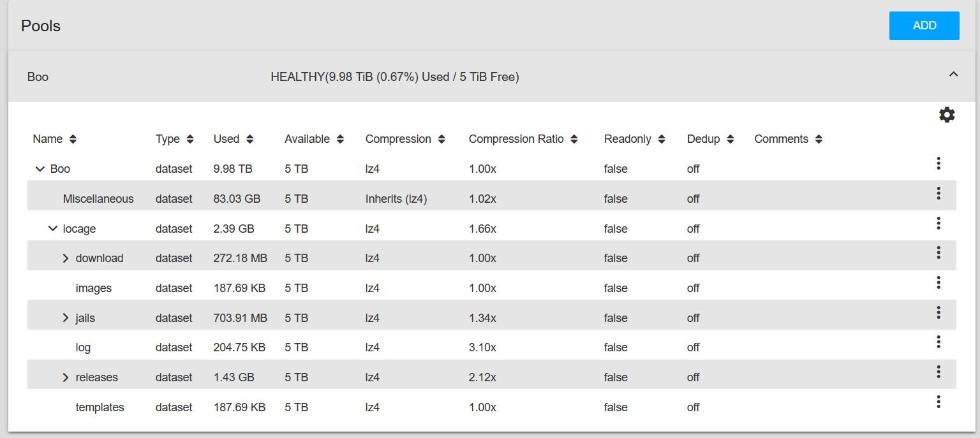Expand the releases dataset
The height and width of the screenshot is (438, 980).
point(65,377)
